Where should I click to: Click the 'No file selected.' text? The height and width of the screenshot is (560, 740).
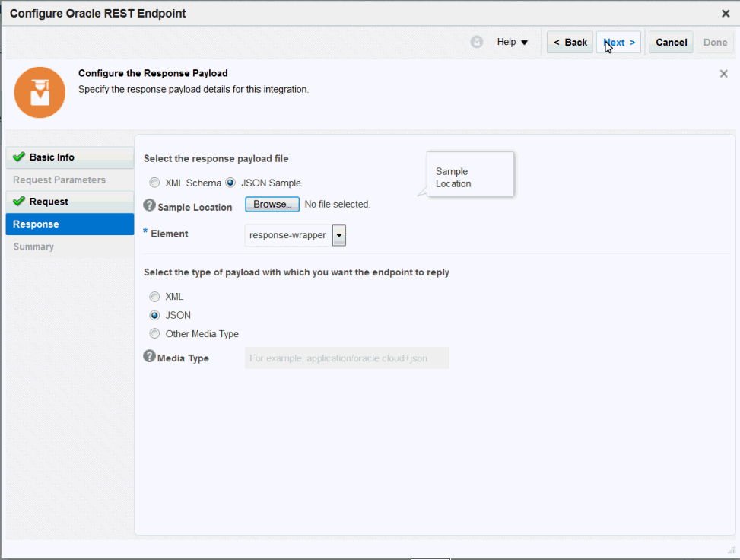click(x=338, y=205)
